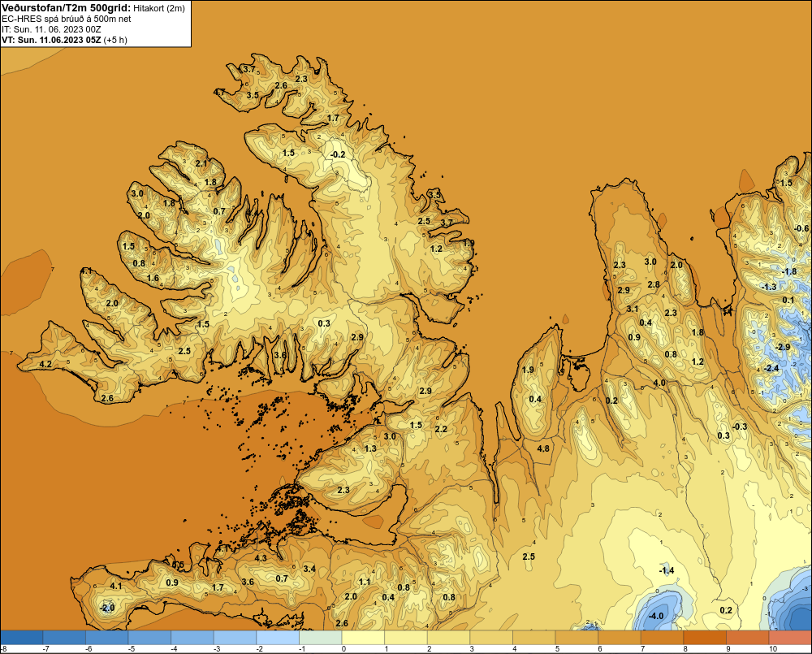The width and height of the screenshot is (812, 654).
Task: Click the -1.4 temperature value on map
Action: (x=667, y=570)
